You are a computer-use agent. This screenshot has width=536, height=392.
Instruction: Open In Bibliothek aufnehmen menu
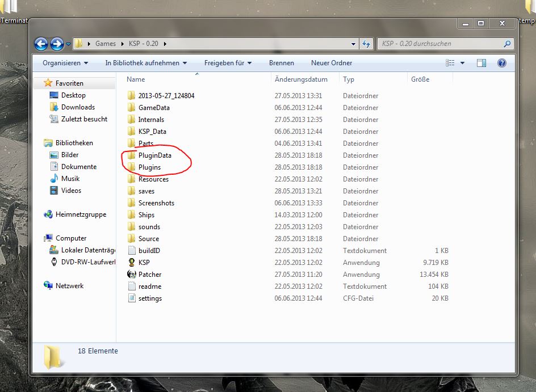tap(146, 63)
